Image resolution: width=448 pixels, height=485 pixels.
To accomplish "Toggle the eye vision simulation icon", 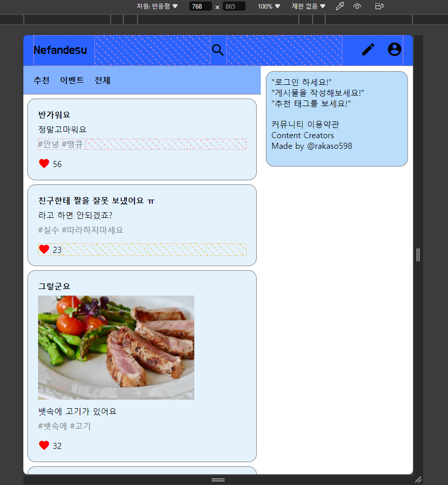I will tap(357, 6).
